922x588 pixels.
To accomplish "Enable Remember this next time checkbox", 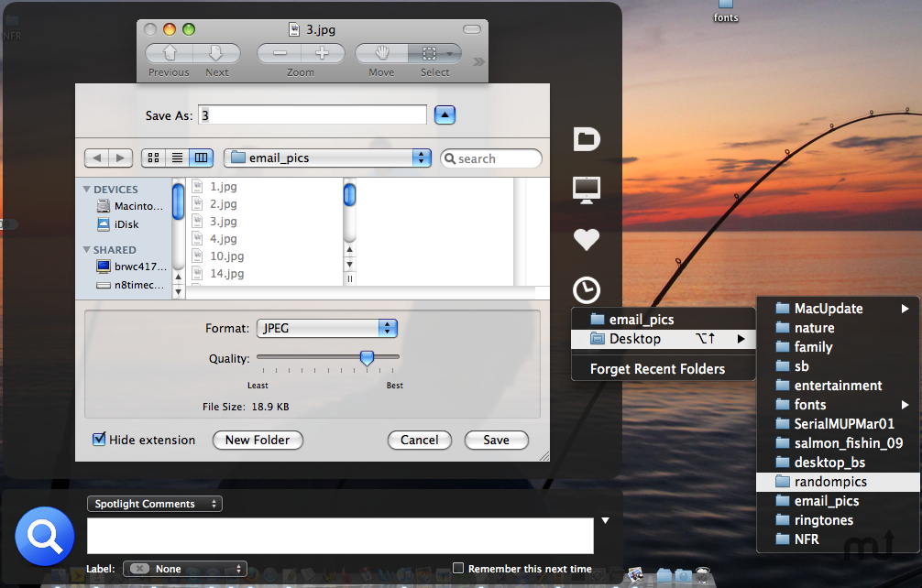I will tap(458, 568).
